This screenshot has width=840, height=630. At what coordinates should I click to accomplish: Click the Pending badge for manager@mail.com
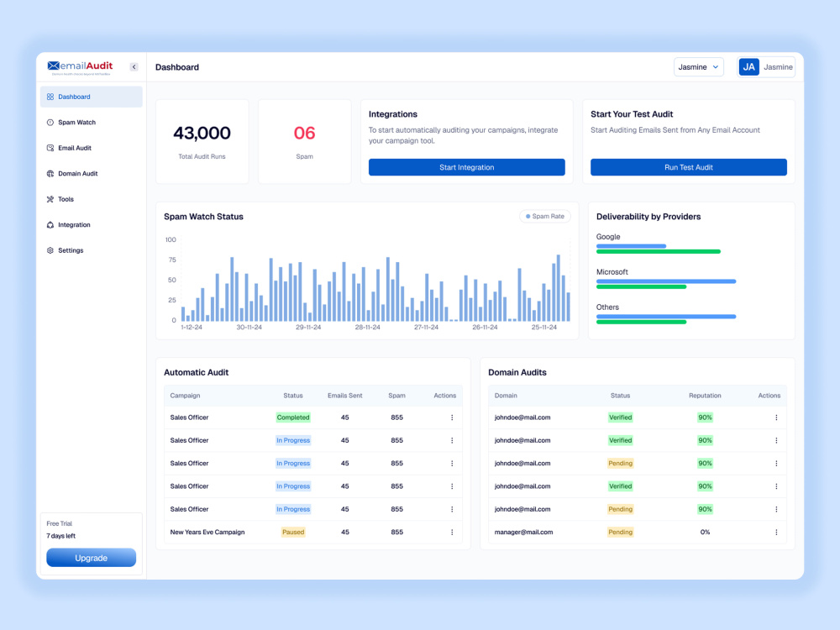621,532
